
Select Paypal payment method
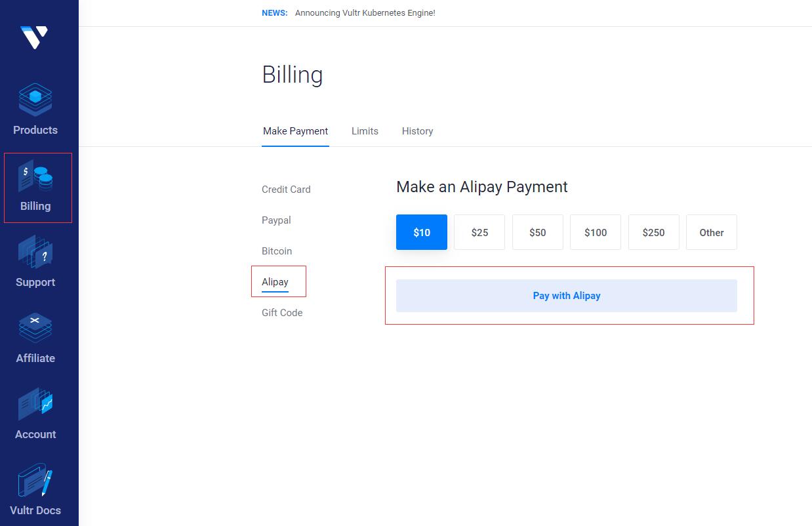click(x=276, y=220)
